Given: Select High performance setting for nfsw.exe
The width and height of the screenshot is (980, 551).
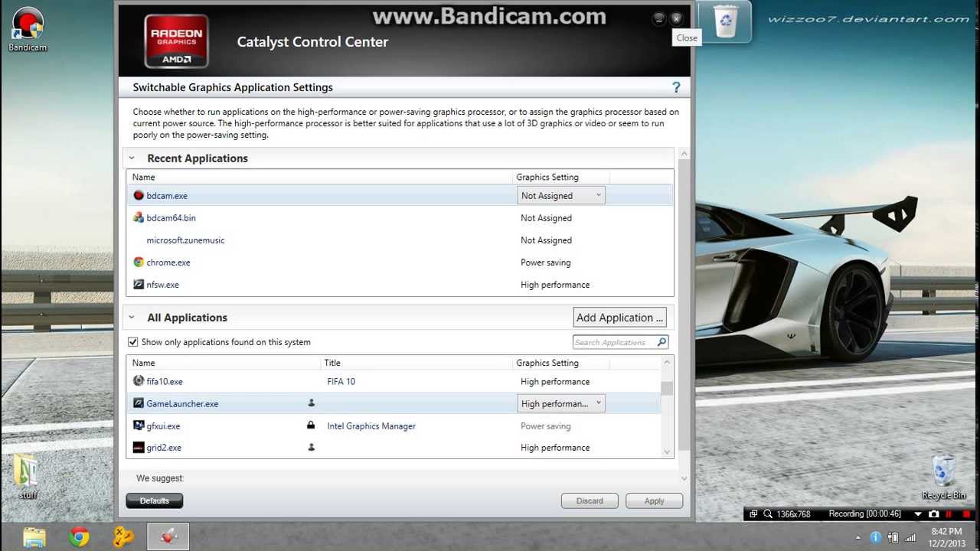Looking at the screenshot, I should [x=555, y=284].
